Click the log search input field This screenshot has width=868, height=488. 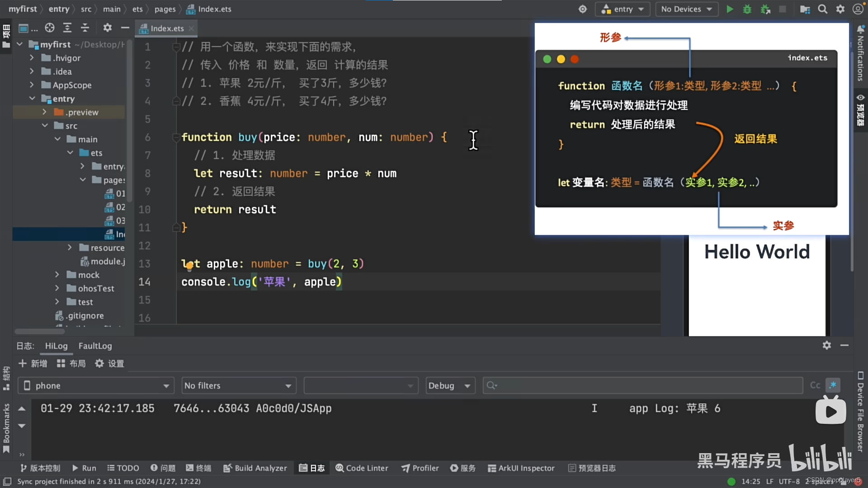point(642,385)
